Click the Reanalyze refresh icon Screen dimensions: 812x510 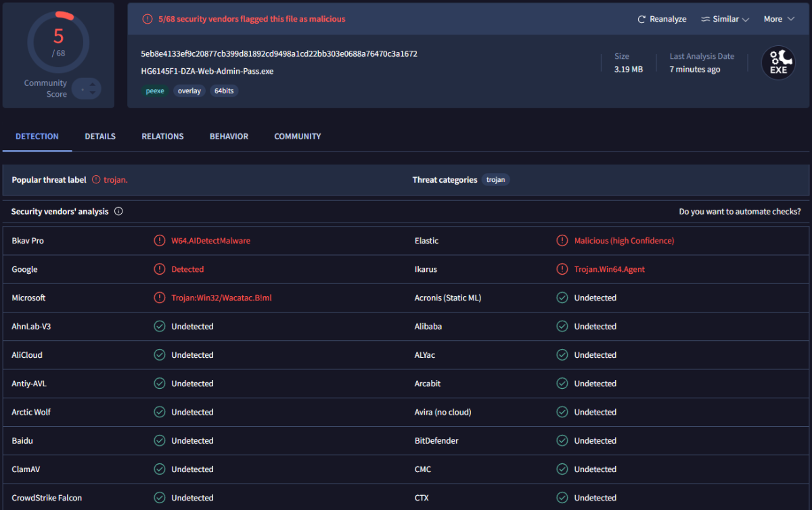(641, 20)
